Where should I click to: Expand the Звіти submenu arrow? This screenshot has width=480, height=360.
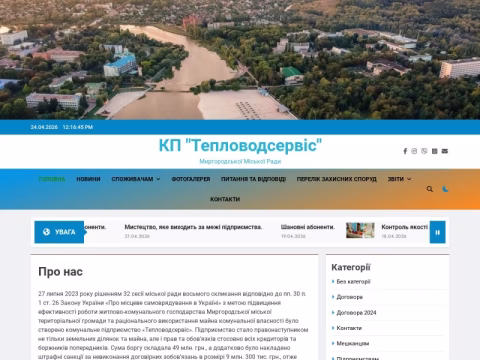click(409, 179)
